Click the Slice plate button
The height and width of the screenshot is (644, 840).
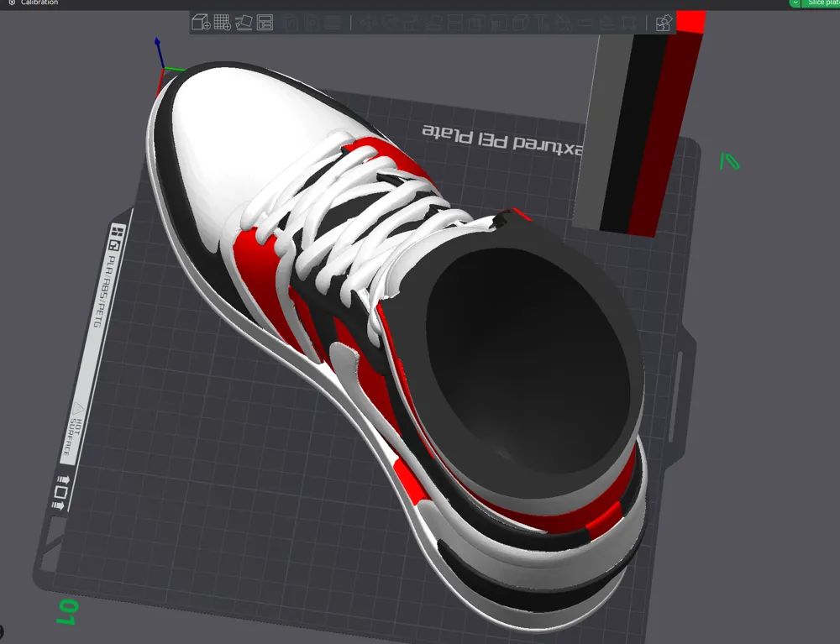pyautogui.click(x=822, y=3)
